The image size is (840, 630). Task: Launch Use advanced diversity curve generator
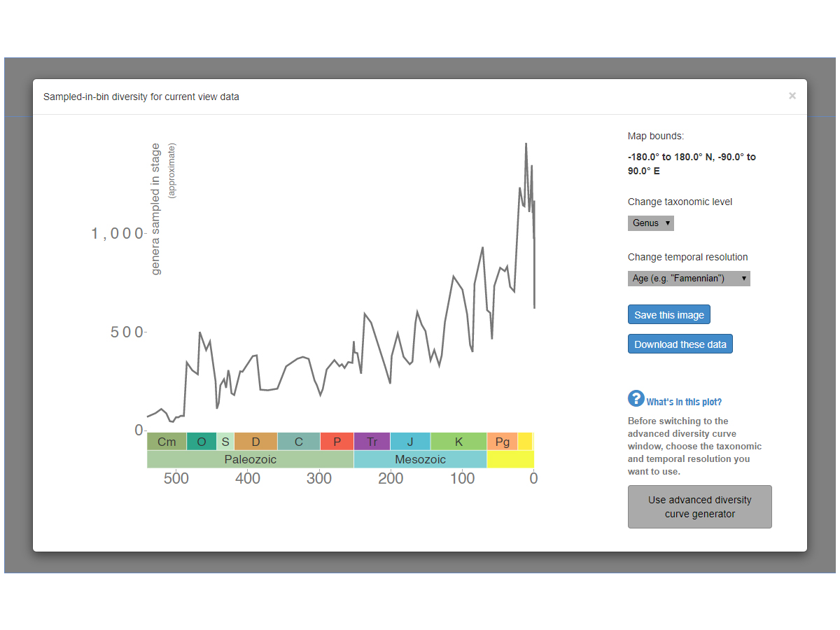(x=699, y=507)
